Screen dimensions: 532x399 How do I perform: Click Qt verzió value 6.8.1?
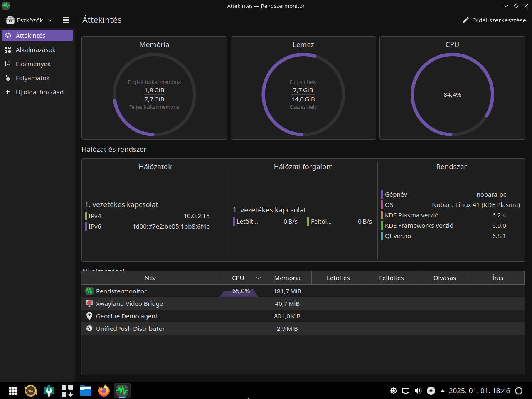[499, 236]
